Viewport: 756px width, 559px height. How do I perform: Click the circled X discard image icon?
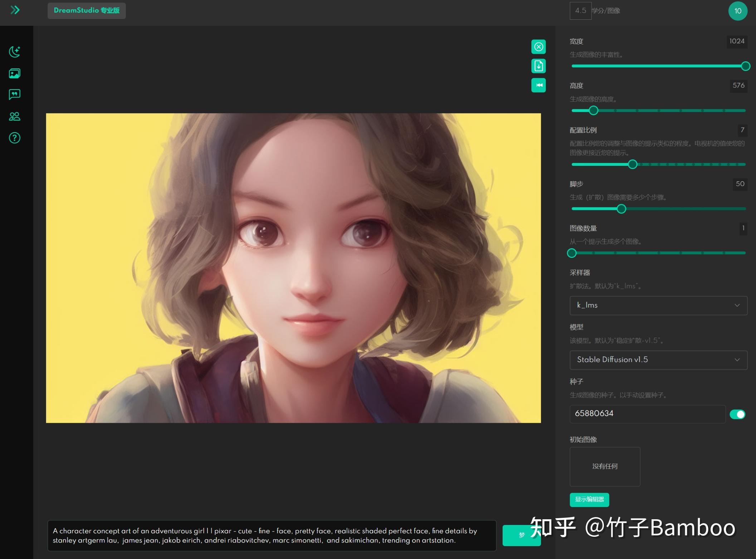click(x=538, y=47)
